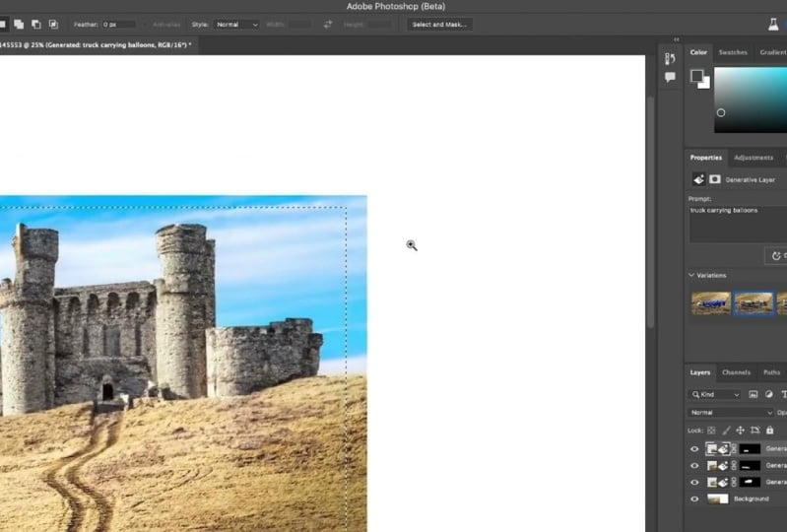Switch to the Paths tab

[x=771, y=372]
